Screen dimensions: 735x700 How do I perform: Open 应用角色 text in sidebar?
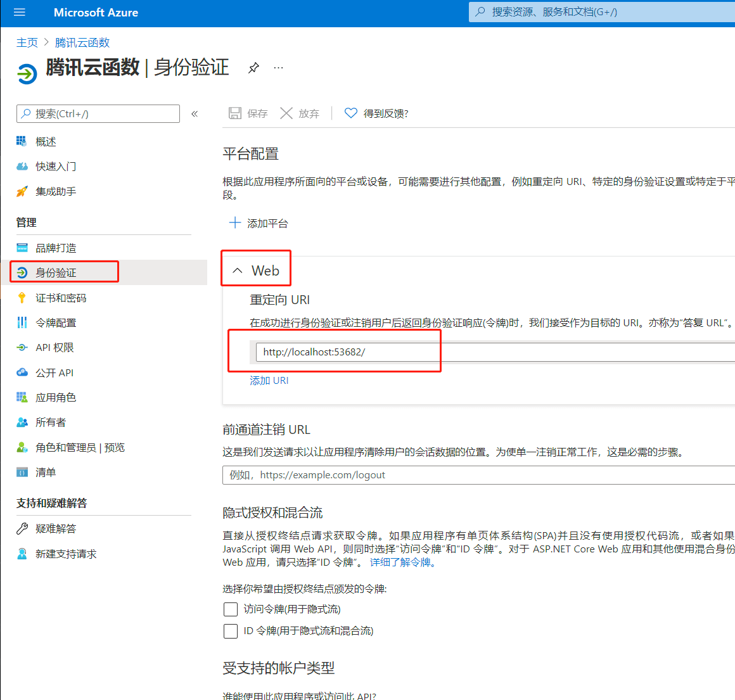(56, 398)
